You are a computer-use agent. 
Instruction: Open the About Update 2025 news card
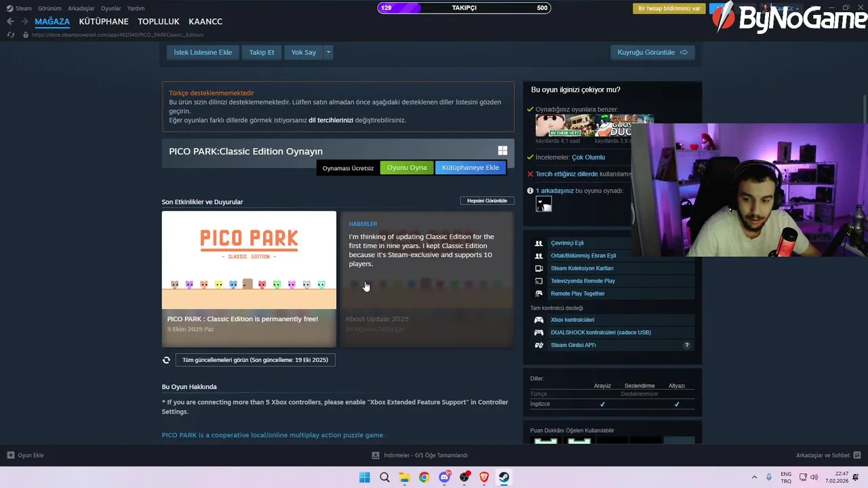click(427, 279)
